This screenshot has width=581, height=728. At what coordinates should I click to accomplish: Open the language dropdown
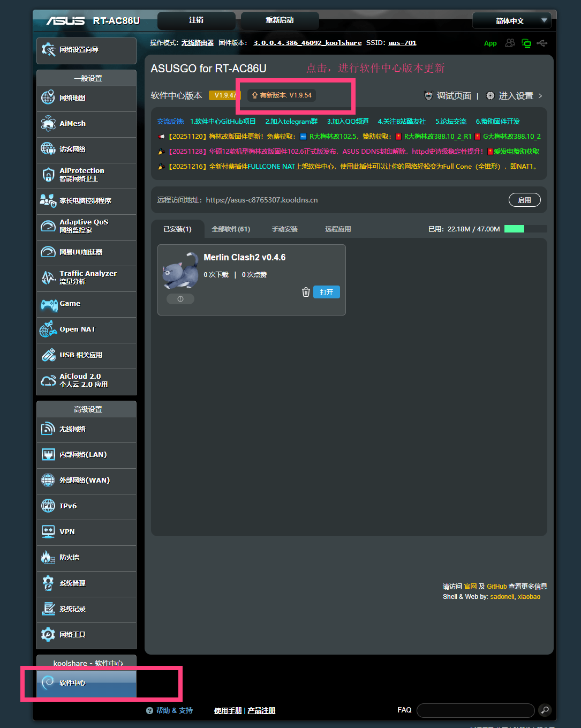pyautogui.click(x=511, y=21)
